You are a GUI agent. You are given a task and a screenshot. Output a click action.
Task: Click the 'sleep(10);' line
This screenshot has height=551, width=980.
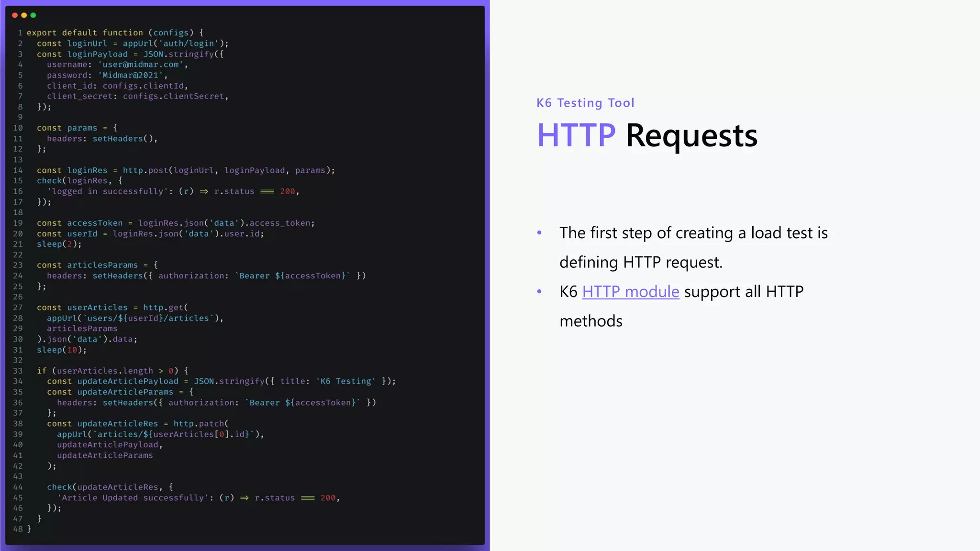click(x=62, y=350)
